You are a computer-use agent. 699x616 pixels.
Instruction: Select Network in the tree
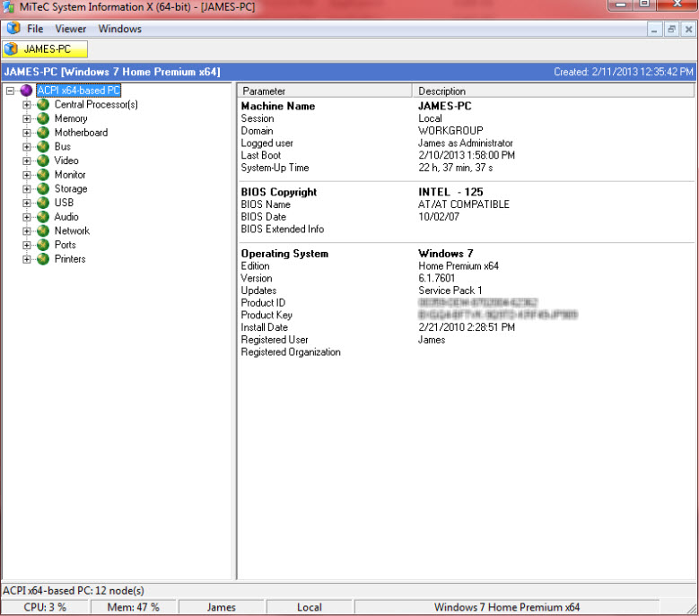coord(72,231)
